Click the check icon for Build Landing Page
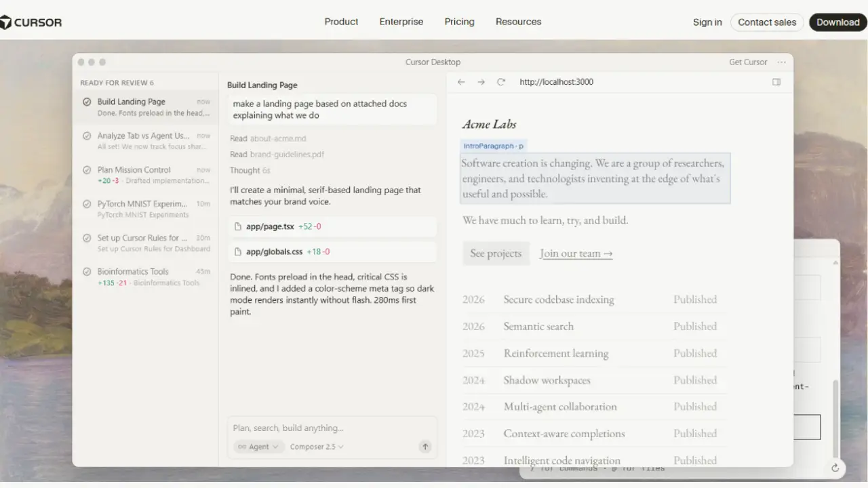Image resolution: width=868 pixels, height=488 pixels. 87,102
